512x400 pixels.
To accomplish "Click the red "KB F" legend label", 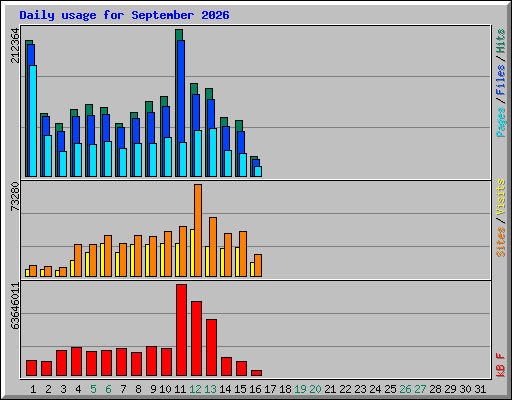I will pyautogui.click(x=500, y=365).
